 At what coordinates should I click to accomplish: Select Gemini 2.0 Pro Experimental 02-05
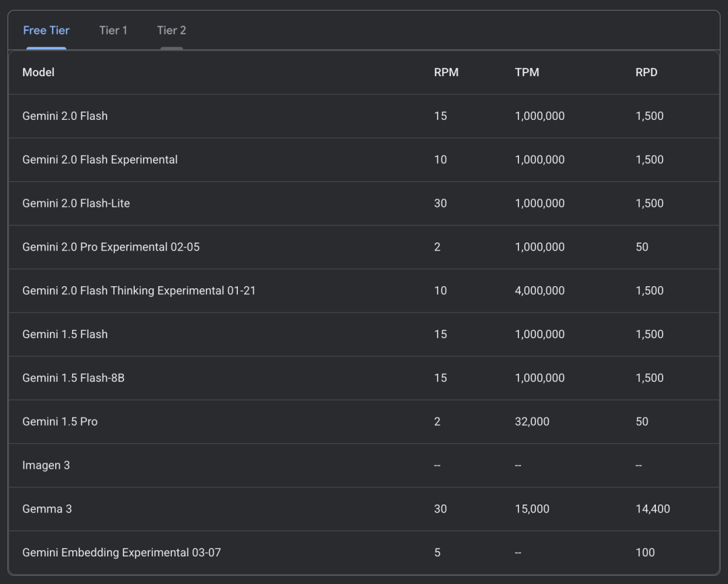pyautogui.click(x=111, y=247)
